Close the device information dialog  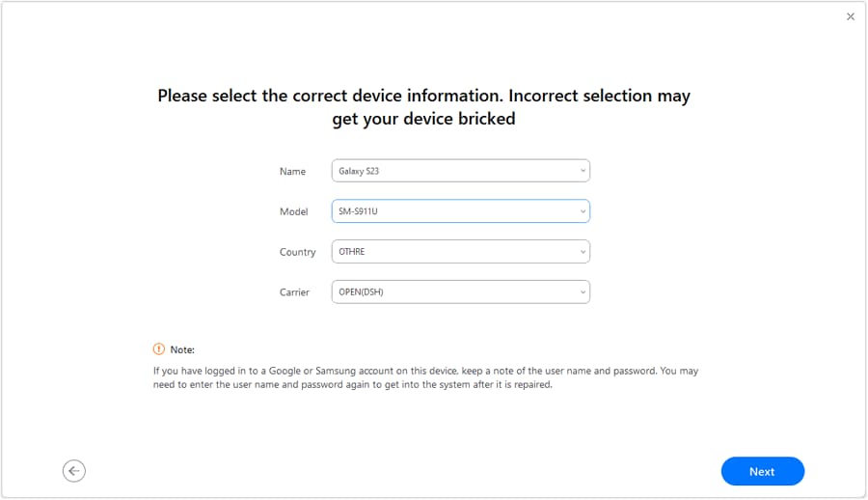[x=851, y=16]
